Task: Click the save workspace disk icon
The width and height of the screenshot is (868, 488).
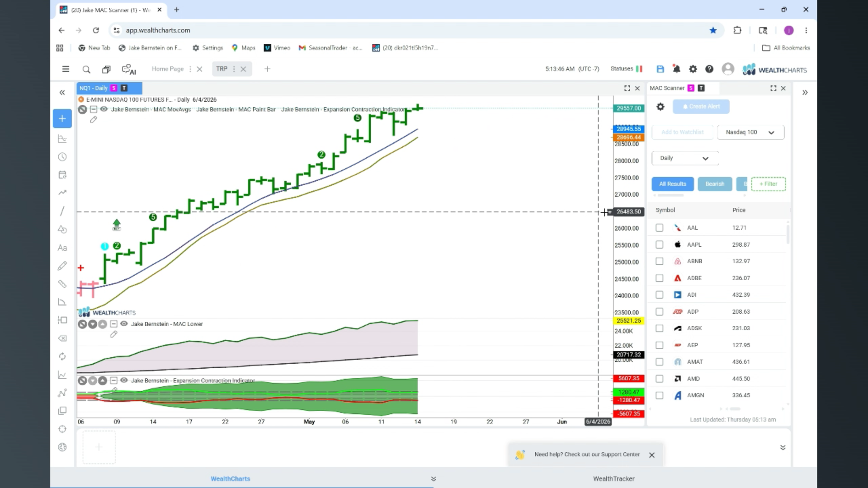Action: 660,69
